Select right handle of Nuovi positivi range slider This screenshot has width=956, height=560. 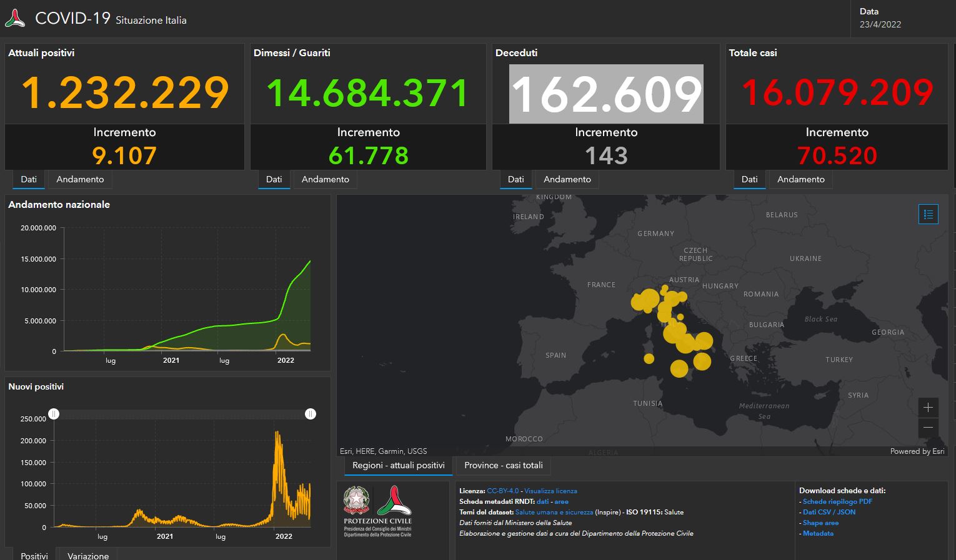pyautogui.click(x=311, y=414)
